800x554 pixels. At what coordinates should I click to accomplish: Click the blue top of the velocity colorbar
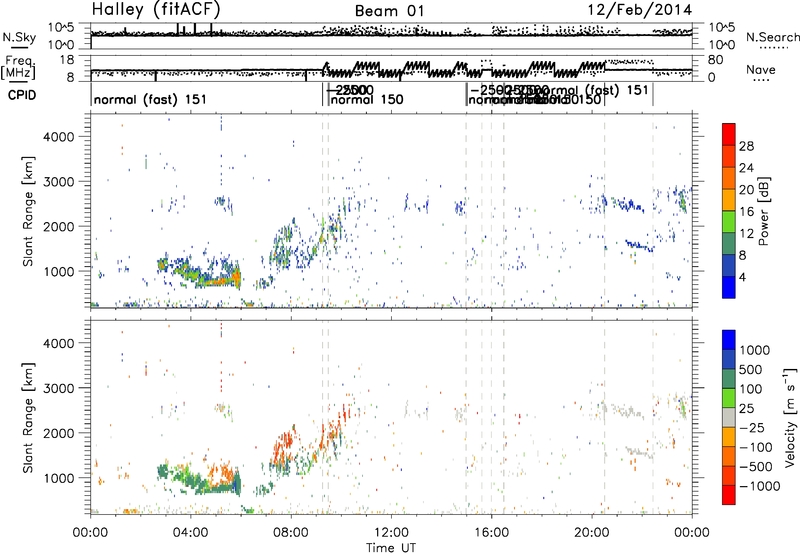tap(729, 340)
